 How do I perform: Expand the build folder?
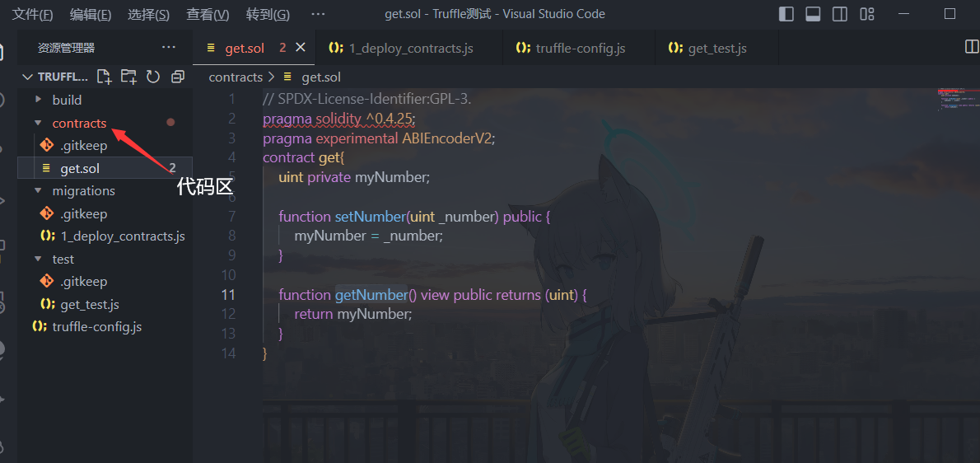click(39, 100)
